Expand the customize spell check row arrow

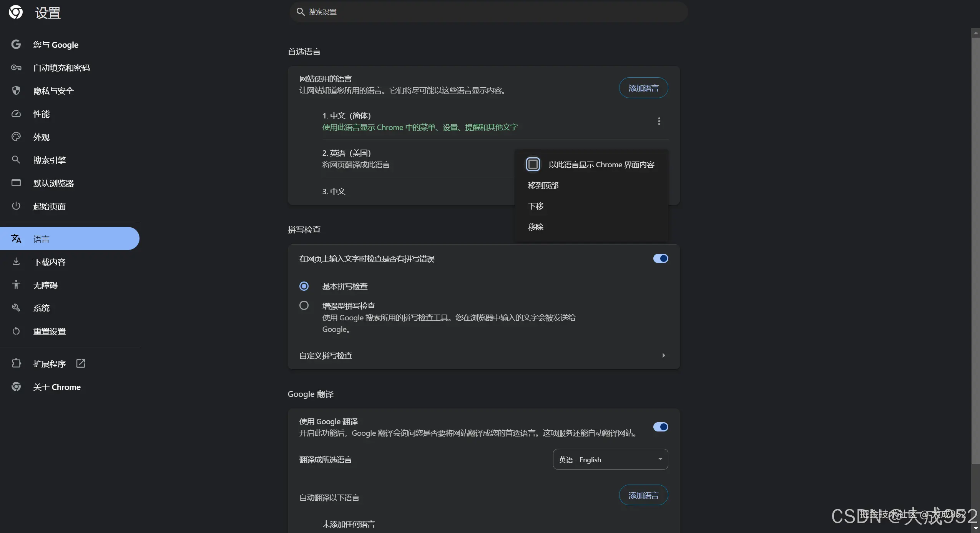point(663,355)
